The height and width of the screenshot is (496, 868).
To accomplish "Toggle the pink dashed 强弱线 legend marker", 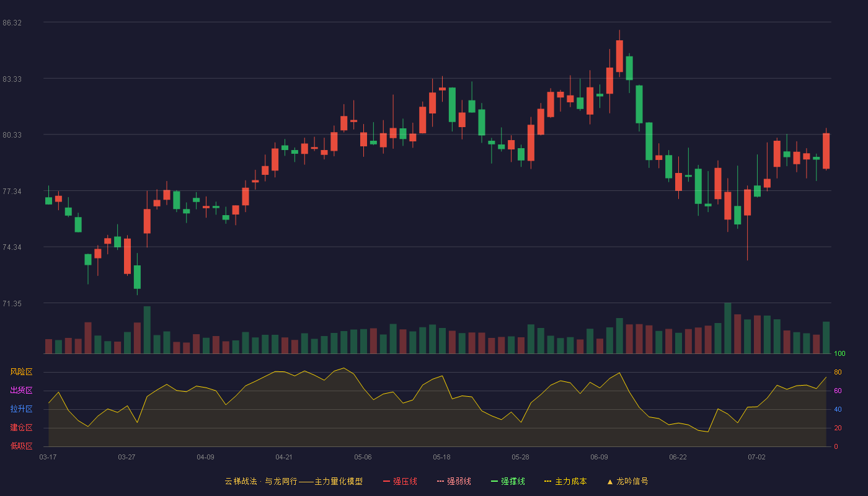I will point(441,481).
